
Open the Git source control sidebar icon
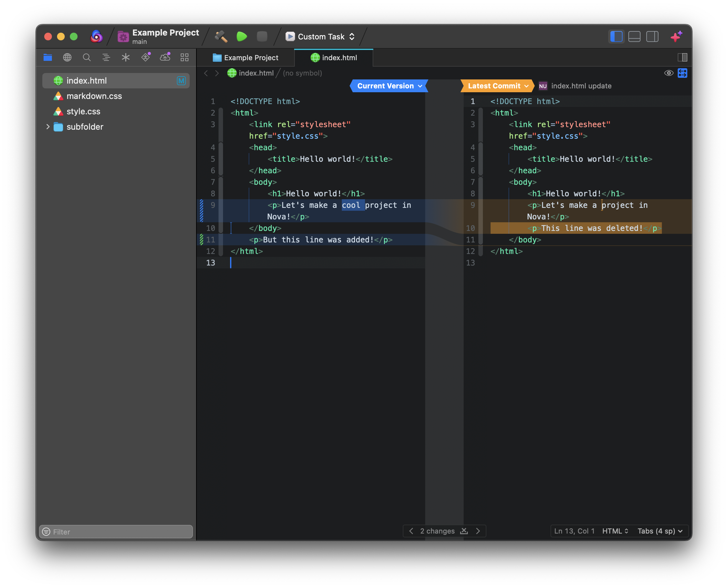tap(146, 57)
